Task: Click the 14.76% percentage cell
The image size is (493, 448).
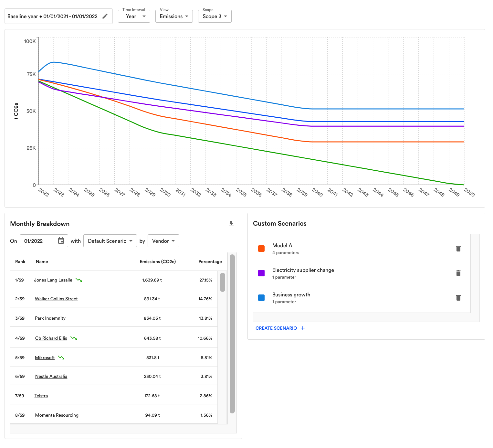Action: pyautogui.click(x=205, y=299)
